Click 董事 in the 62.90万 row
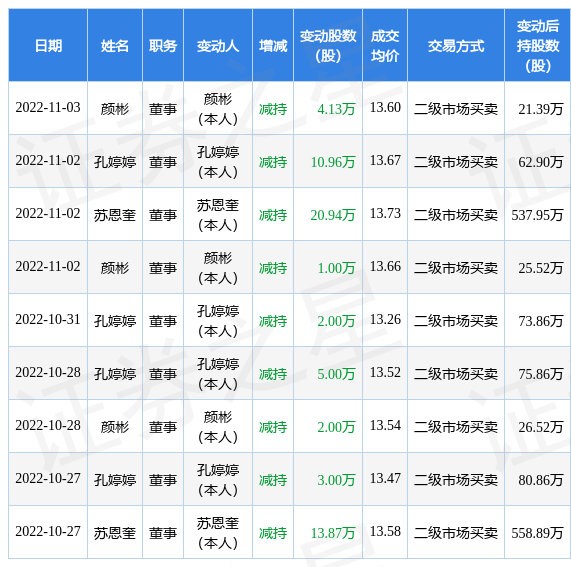This screenshot has width=571, height=567. click(163, 162)
